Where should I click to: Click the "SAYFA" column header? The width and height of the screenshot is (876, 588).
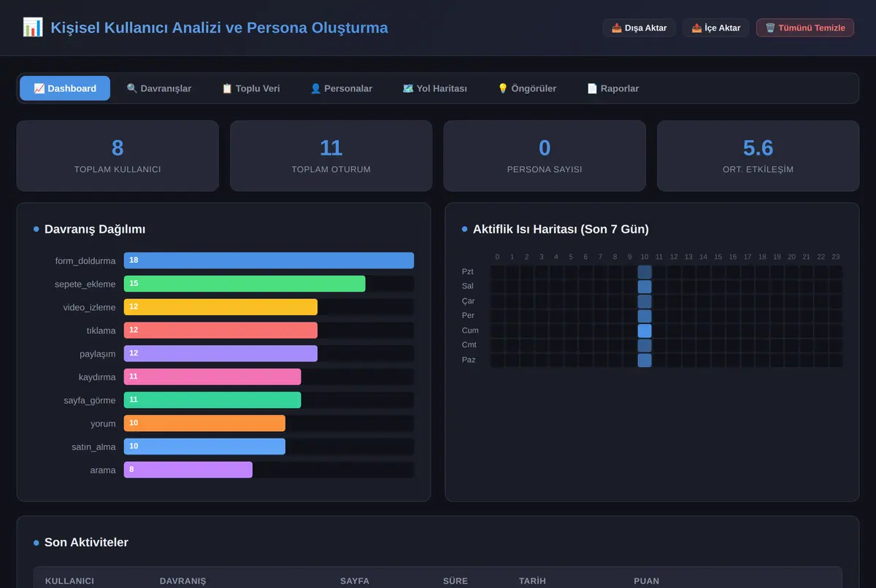355,581
